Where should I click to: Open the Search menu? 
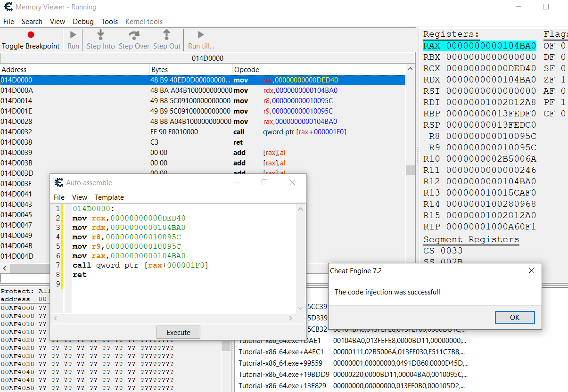point(32,22)
